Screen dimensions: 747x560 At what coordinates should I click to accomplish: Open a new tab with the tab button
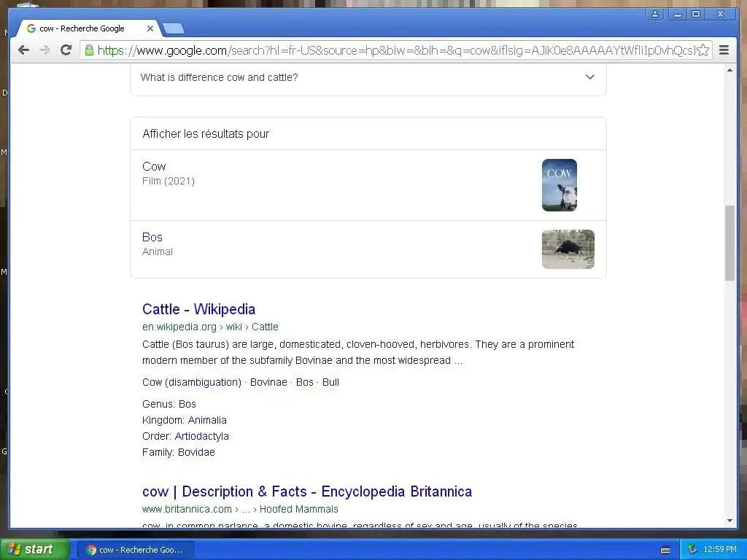click(x=174, y=29)
